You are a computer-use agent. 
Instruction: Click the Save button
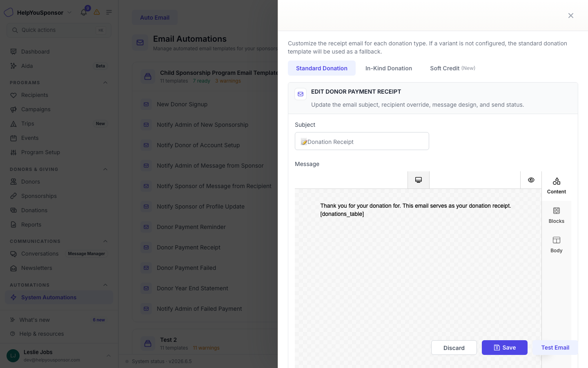pos(505,348)
